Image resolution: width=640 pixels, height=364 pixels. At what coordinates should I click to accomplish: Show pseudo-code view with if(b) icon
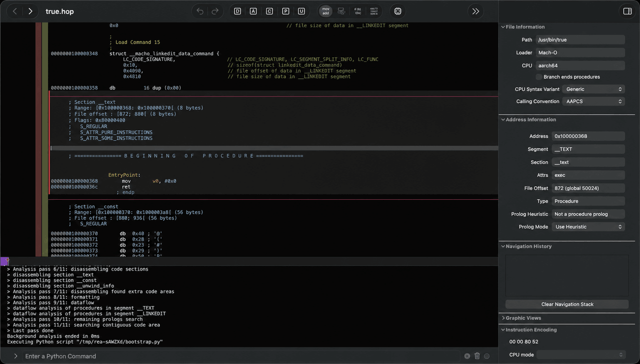click(x=358, y=11)
